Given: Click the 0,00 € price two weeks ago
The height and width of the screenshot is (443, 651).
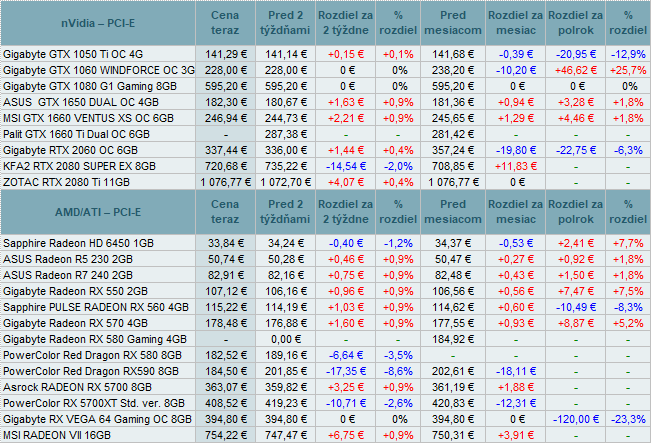Looking at the screenshot, I should pyautogui.click(x=286, y=339).
